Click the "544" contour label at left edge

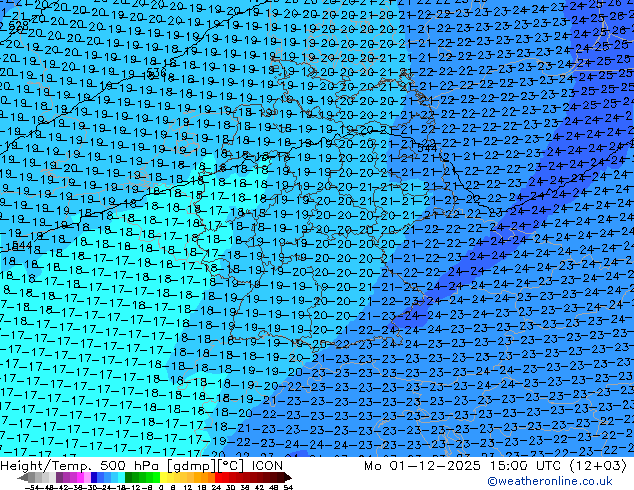(x=20, y=245)
